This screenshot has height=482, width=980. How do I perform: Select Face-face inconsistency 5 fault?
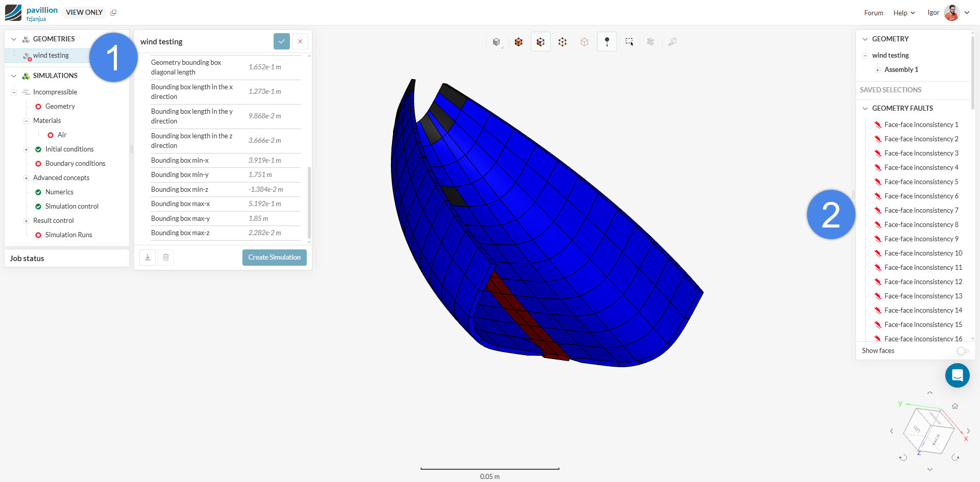[x=921, y=182]
